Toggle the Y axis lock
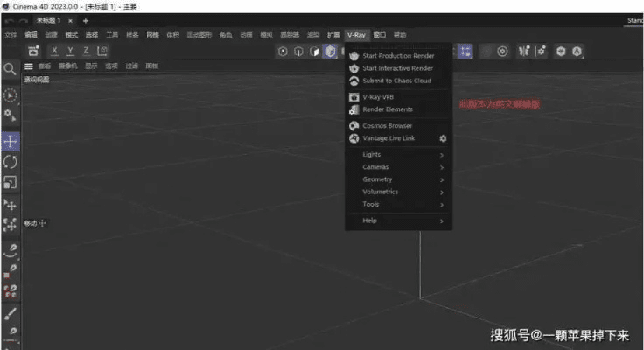 (x=70, y=51)
